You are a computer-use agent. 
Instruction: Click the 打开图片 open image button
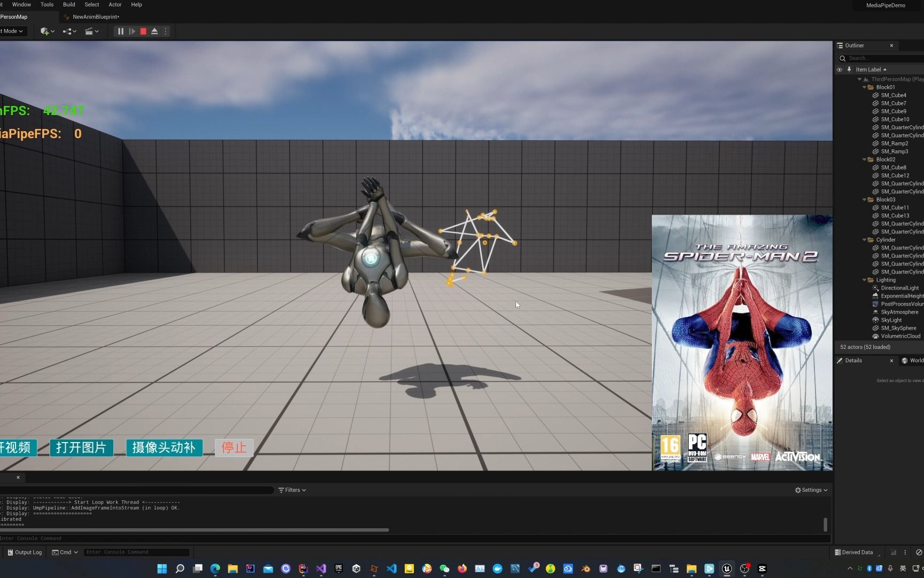tap(81, 447)
